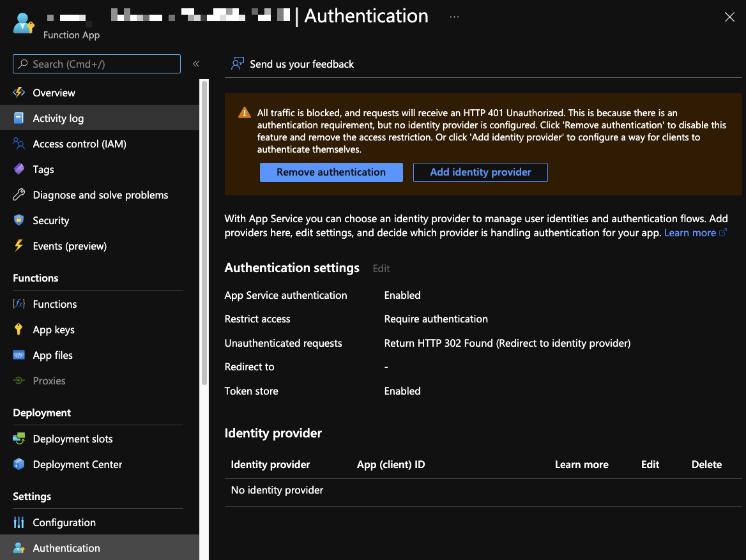Select the Events (preview) icon
The image size is (746, 560).
coord(19,246)
